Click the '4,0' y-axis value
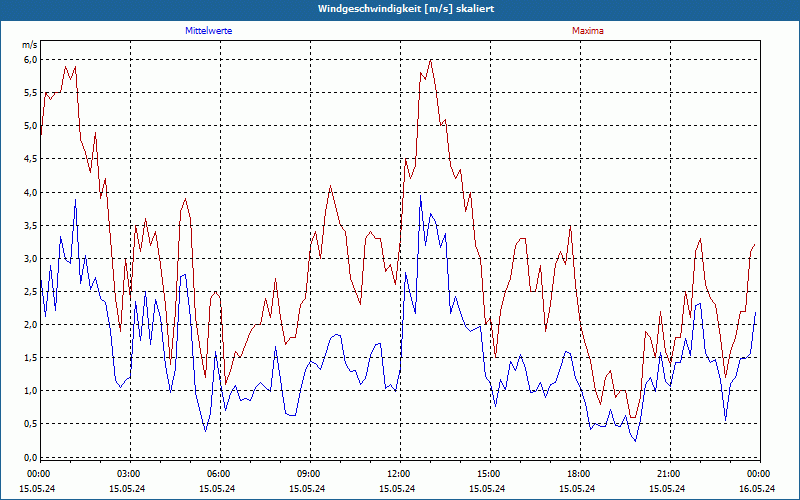This screenshot has height=500, width=800. pyautogui.click(x=30, y=192)
